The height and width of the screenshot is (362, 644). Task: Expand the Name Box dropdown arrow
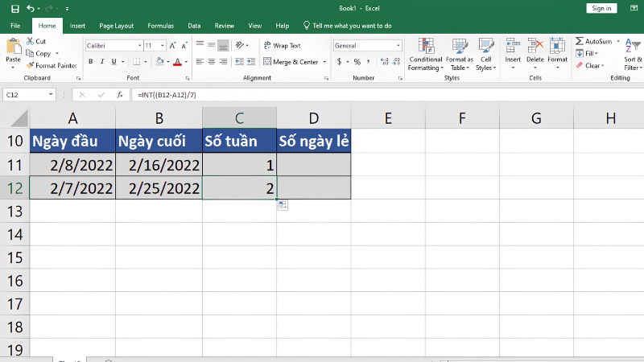[51, 95]
